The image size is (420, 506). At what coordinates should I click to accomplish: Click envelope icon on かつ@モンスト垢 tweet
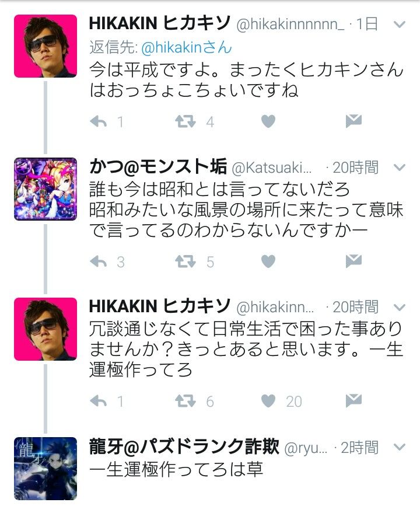click(353, 261)
